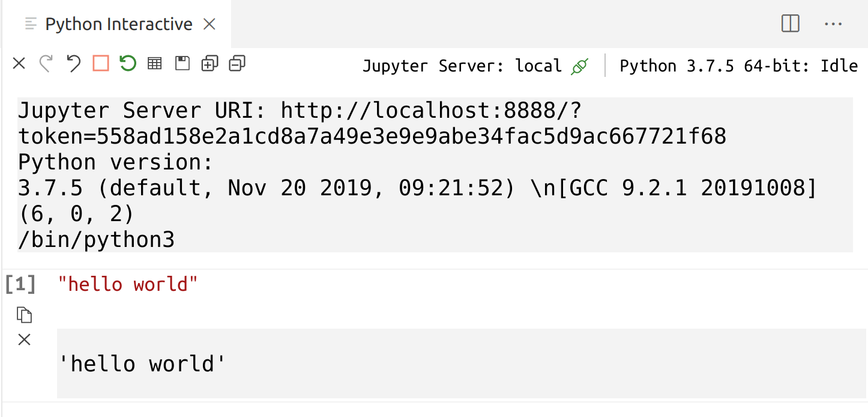Expand all cell inputs icon

[x=209, y=63]
